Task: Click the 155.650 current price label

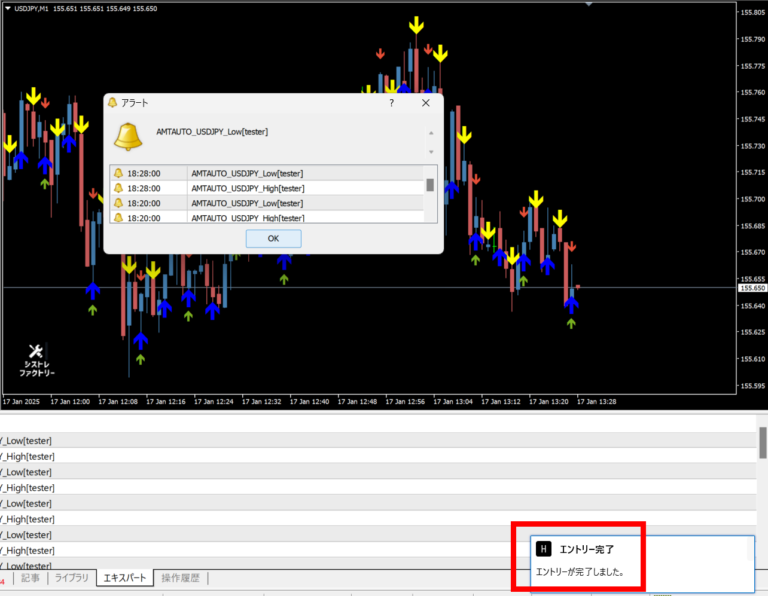Action: (x=752, y=288)
